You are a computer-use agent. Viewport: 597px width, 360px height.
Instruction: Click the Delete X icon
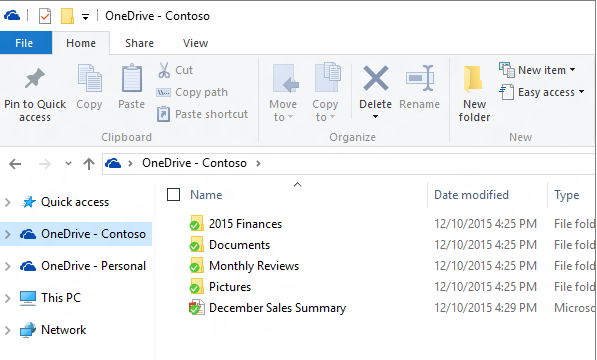point(375,78)
